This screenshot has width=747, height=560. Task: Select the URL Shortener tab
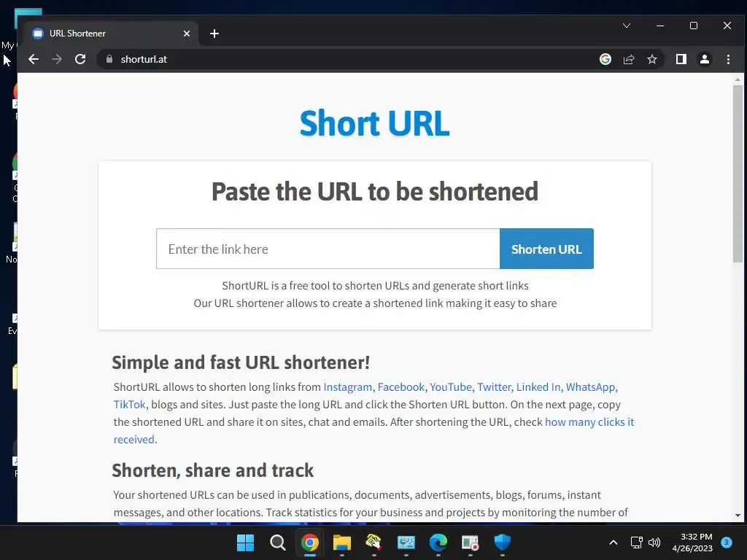tap(110, 34)
